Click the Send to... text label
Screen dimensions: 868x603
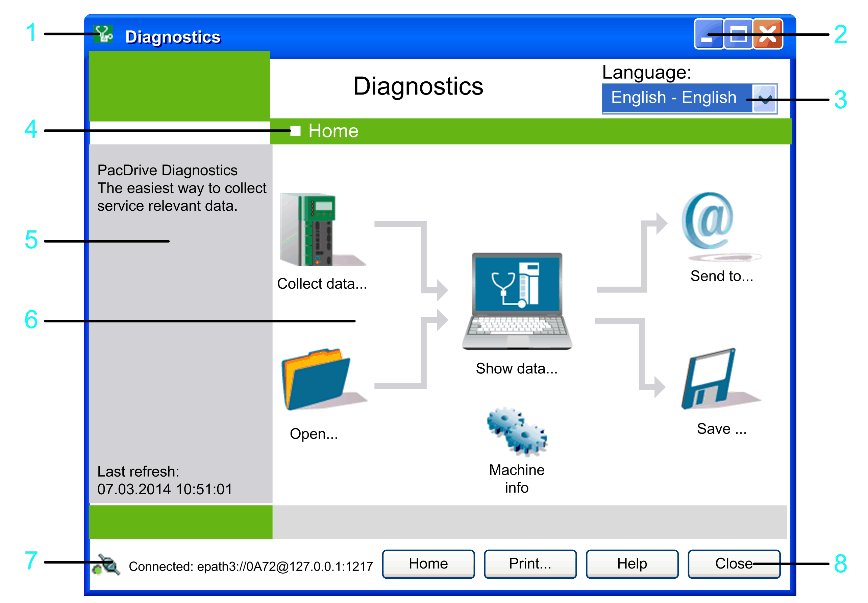click(x=721, y=276)
